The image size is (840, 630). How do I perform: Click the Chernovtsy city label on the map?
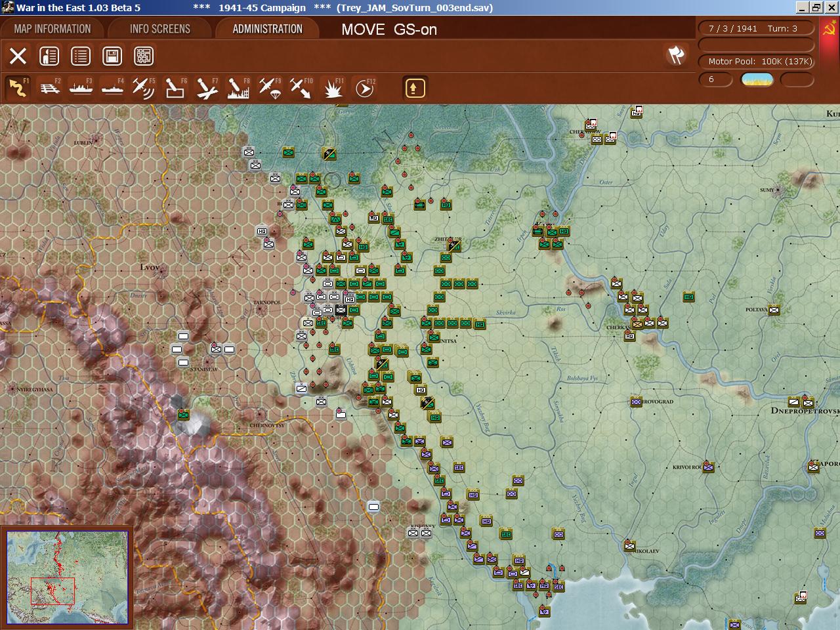pyautogui.click(x=268, y=425)
